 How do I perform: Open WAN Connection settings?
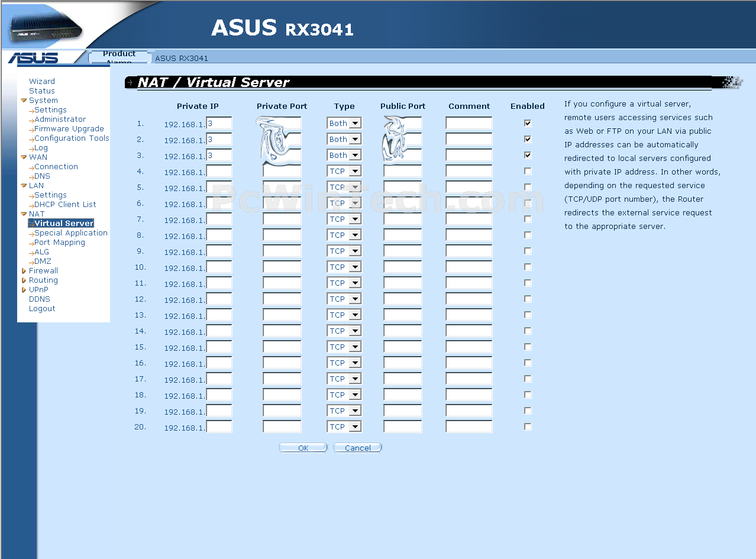[56, 167]
